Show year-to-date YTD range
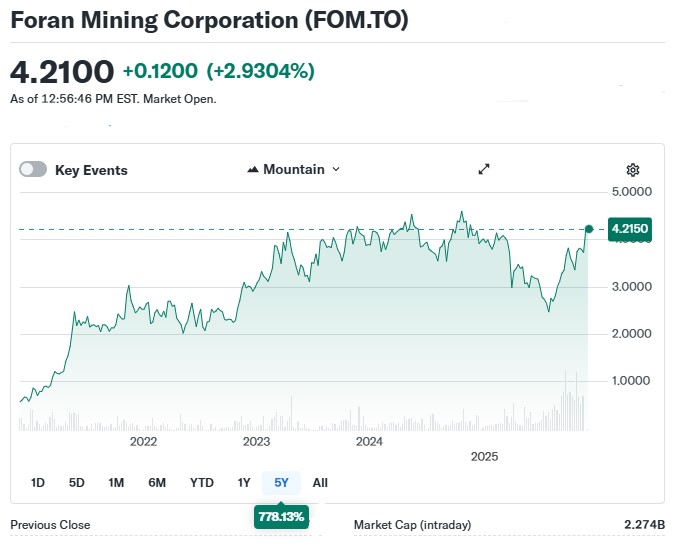Image resolution: width=674 pixels, height=545 pixels. tap(202, 482)
